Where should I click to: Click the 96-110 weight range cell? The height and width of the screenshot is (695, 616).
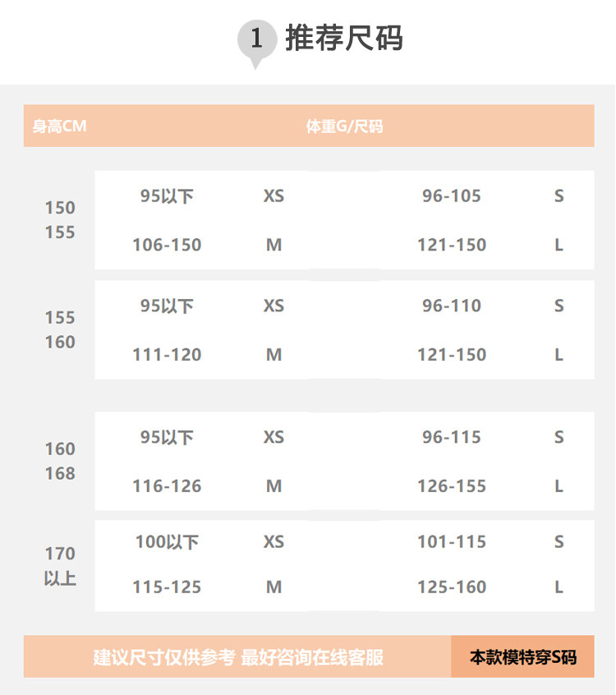[452, 306]
